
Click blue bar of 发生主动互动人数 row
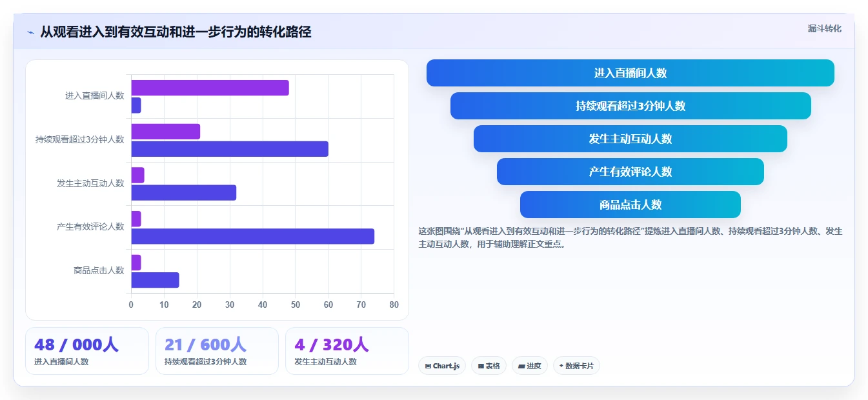pyautogui.click(x=184, y=192)
